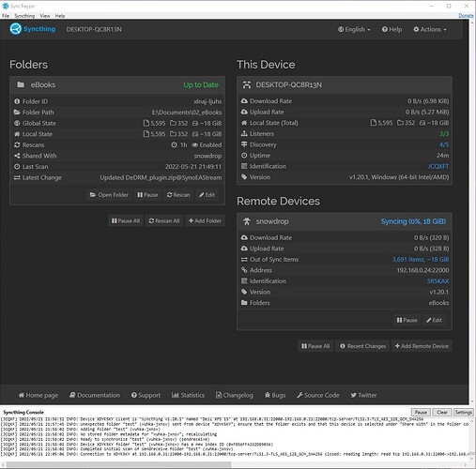Screen dimensions: 476x469
Task: Click the Syncing (0%, 18 GiB) status
Action: click(413, 221)
